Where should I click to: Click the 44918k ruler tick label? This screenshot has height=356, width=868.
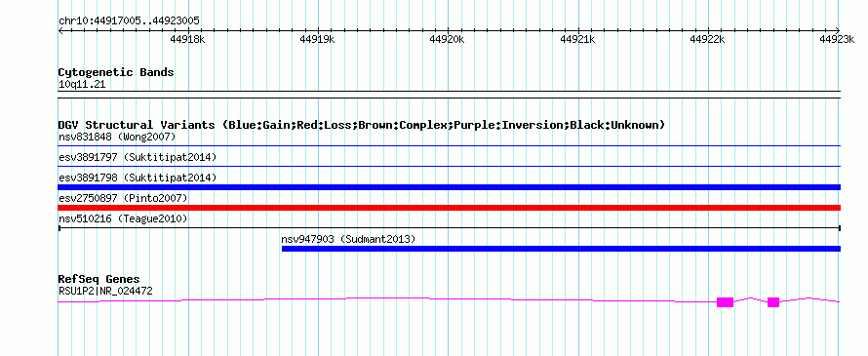coord(187,39)
